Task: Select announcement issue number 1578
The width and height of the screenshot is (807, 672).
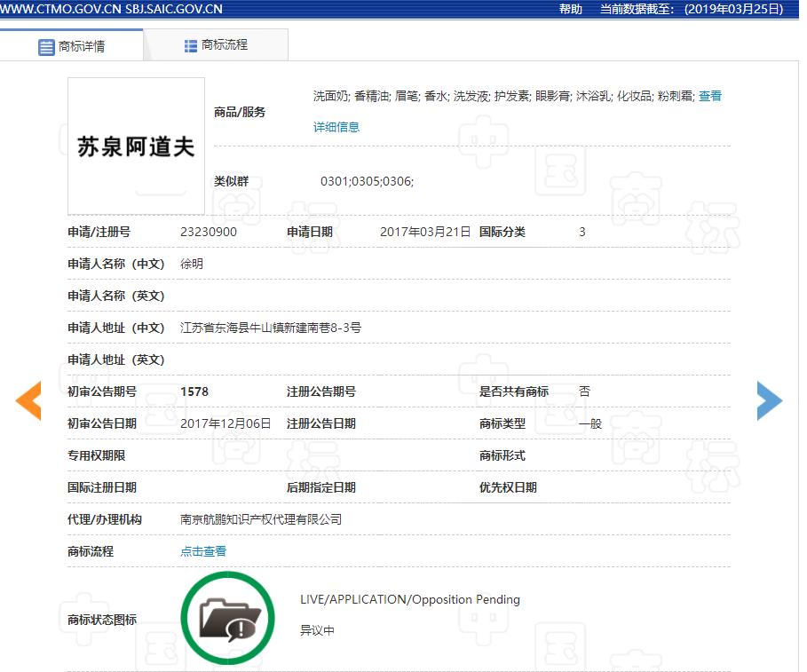Action: pyautogui.click(x=194, y=391)
